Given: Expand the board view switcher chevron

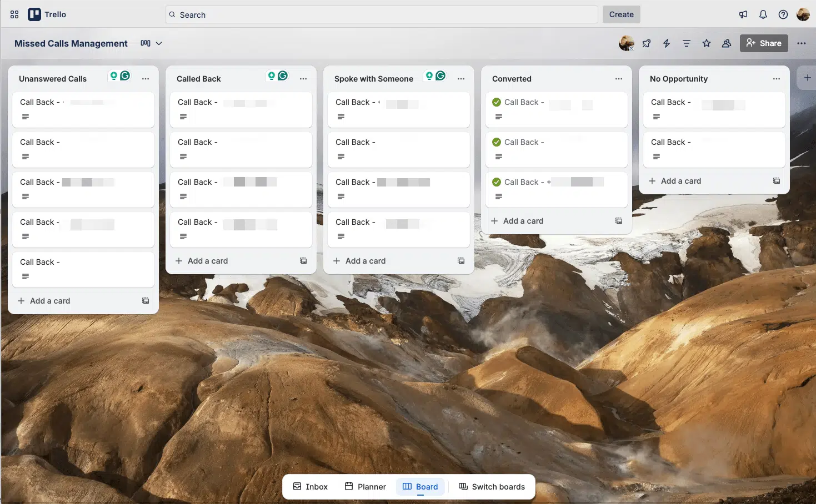Looking at the screenshot, I should click(159, 43).
